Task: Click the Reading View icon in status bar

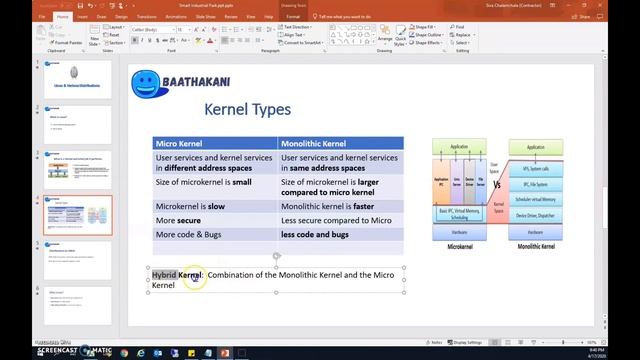Action: pyautogui.click(x=521, y=342)
